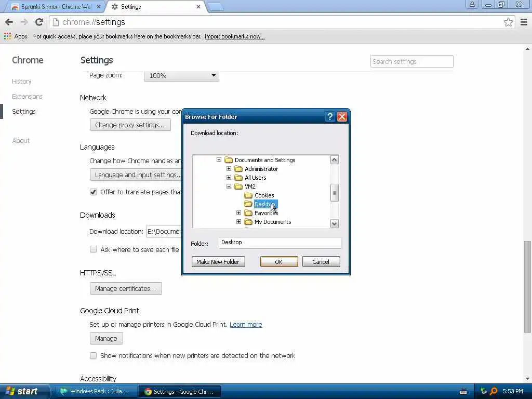
Task: Expand the Favorites folder node
Action: coord(238,212)
